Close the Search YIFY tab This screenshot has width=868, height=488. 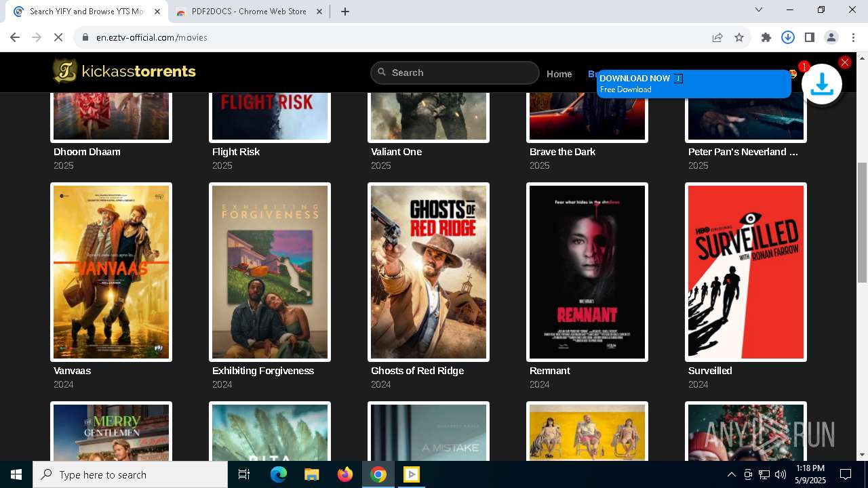click(x=157, y=12)
